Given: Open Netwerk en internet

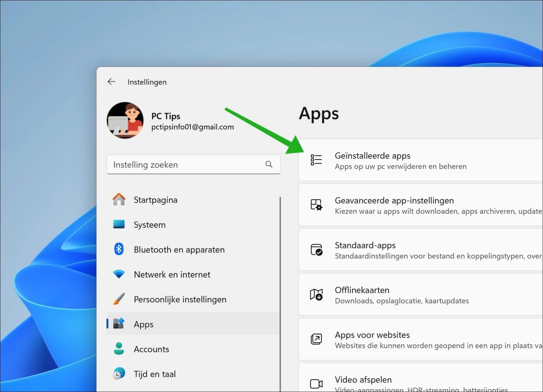Looking at the screenshot, I should (x=193, y=274).
